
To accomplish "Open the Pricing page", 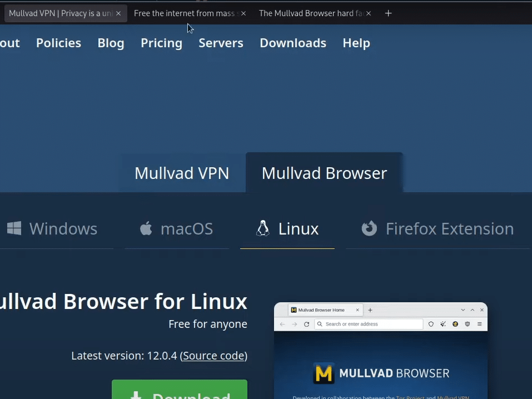I will (161, 43).
